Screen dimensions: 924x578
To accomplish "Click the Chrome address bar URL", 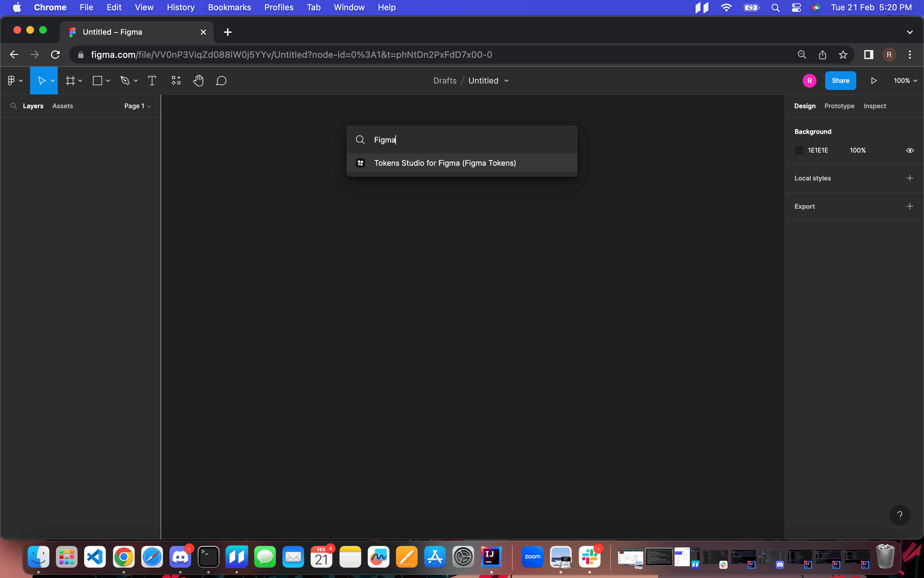I will (x=291, y=55).
